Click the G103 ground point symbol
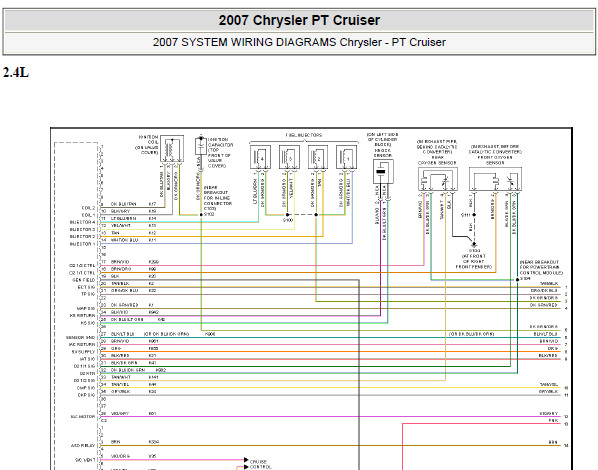598x470 pixels. pyautogui.click(x=474, y=244)
